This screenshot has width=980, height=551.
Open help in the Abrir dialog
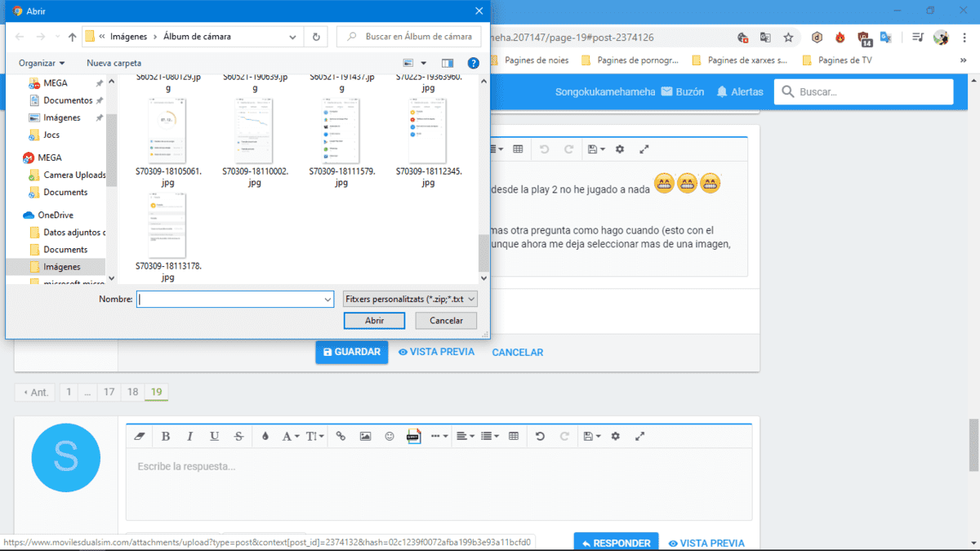(473, 63)
